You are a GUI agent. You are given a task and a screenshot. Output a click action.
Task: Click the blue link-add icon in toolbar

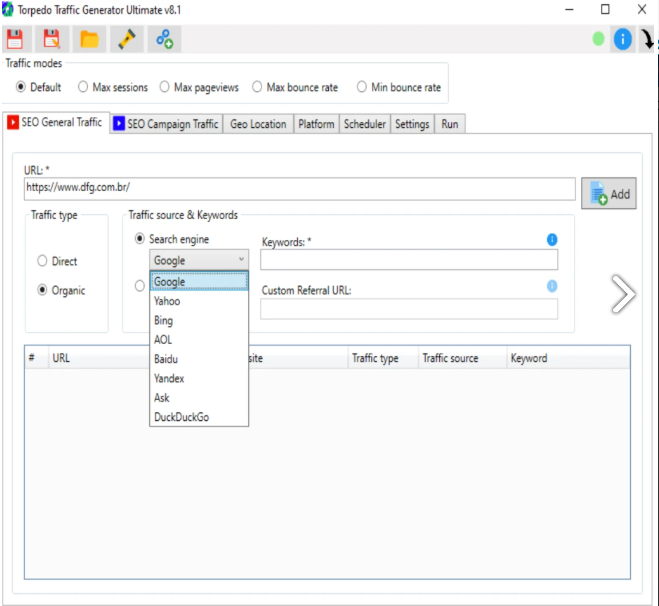(x=164, y=39)
